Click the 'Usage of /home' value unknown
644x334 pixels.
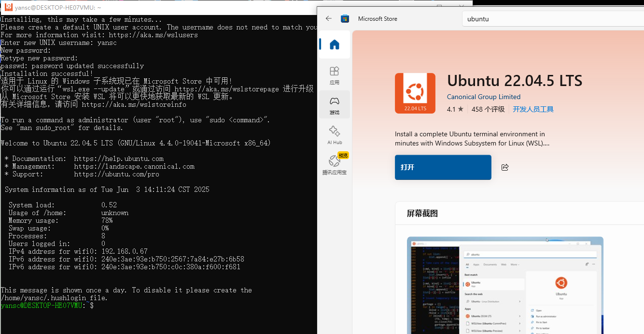[115, 213]
